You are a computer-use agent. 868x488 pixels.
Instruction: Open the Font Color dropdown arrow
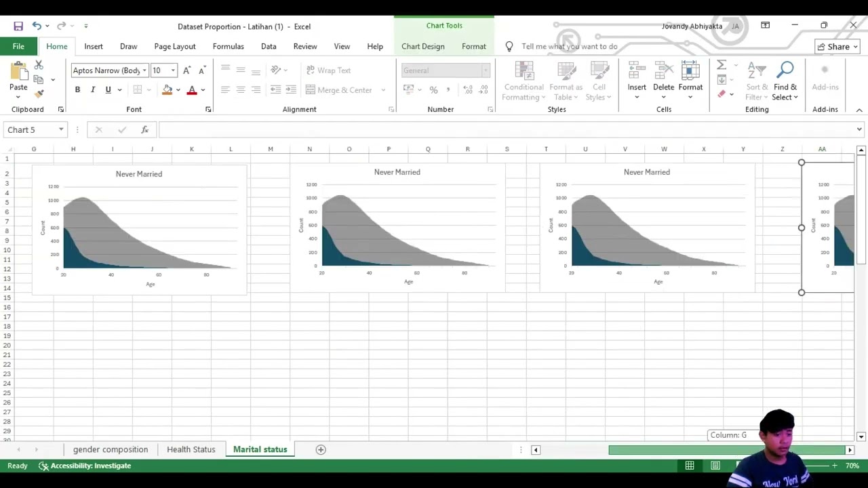pyautogui.click(x=203, y=90)
